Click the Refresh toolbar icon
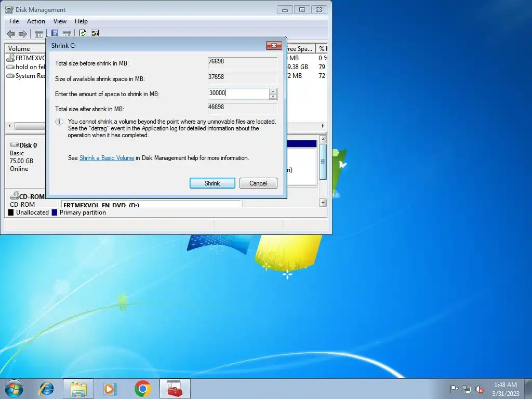Image resolution: width=532 pixels, height=399 pixels. [x=83, y=33]
